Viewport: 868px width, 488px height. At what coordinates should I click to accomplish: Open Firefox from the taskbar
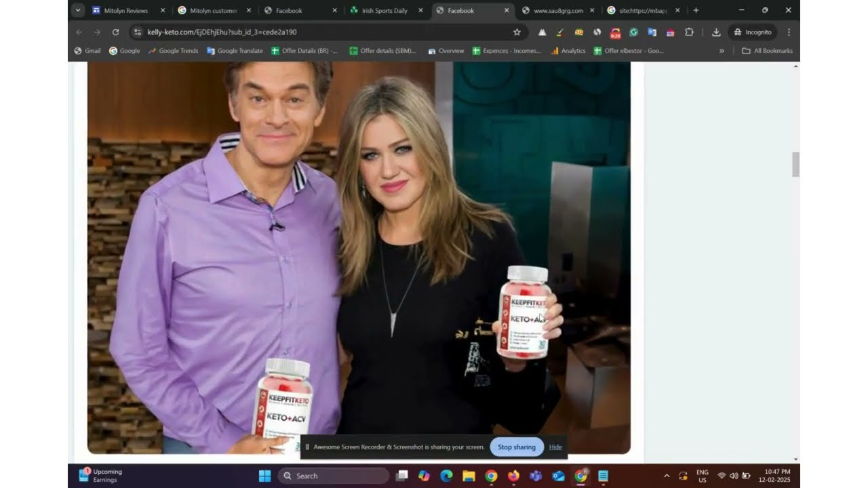tap(513, 476)
